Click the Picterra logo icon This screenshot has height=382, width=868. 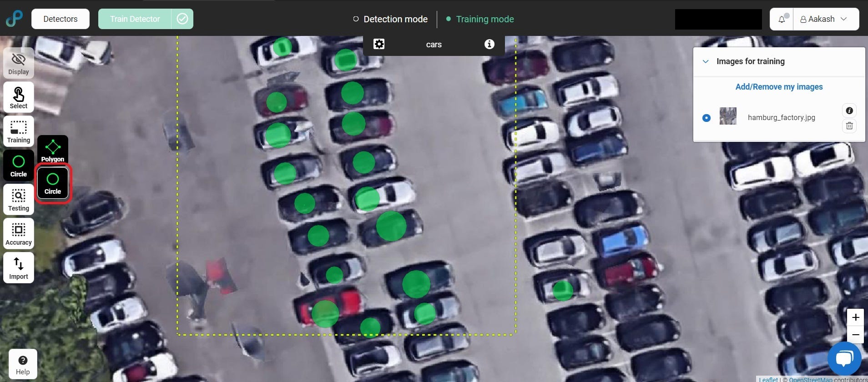tap(14, 19)
